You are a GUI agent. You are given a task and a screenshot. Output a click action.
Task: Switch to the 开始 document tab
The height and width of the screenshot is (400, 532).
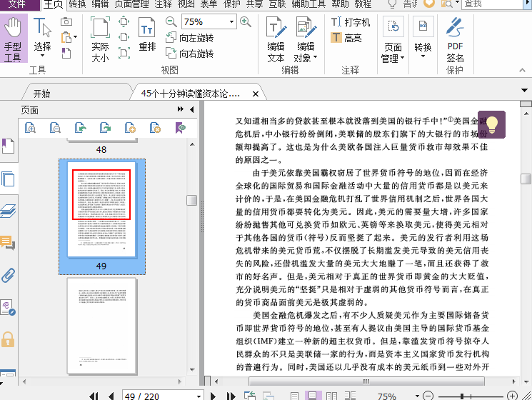click(x=41, y=94)
